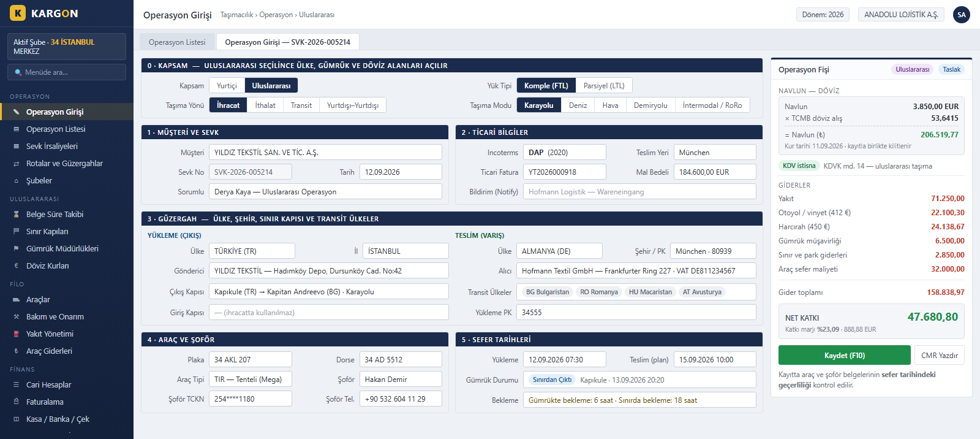
Task: Click the Faturalama document icon
Action: pos(17,402)
